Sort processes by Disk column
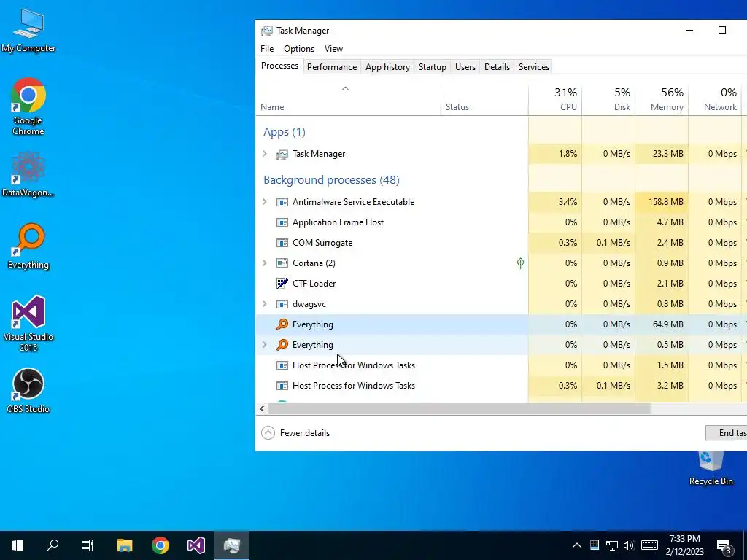The width and height of the screenshot is (747, 560). tap(608, 100)
